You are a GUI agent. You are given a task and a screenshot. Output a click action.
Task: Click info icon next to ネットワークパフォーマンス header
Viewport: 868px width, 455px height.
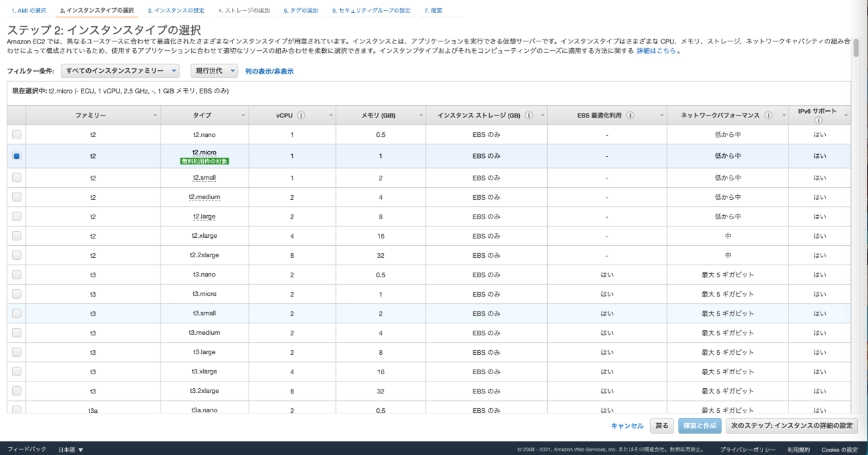coord(767,116)
